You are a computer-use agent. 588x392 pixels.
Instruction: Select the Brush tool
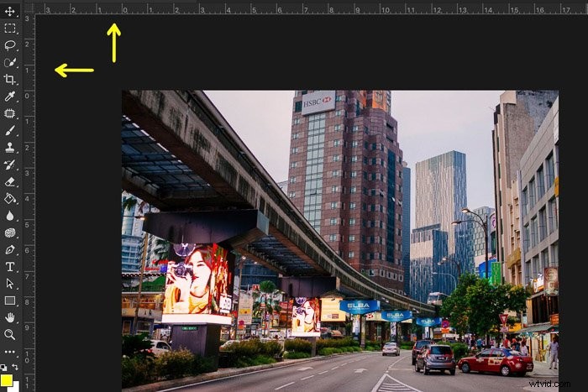[x=10, y=130]
